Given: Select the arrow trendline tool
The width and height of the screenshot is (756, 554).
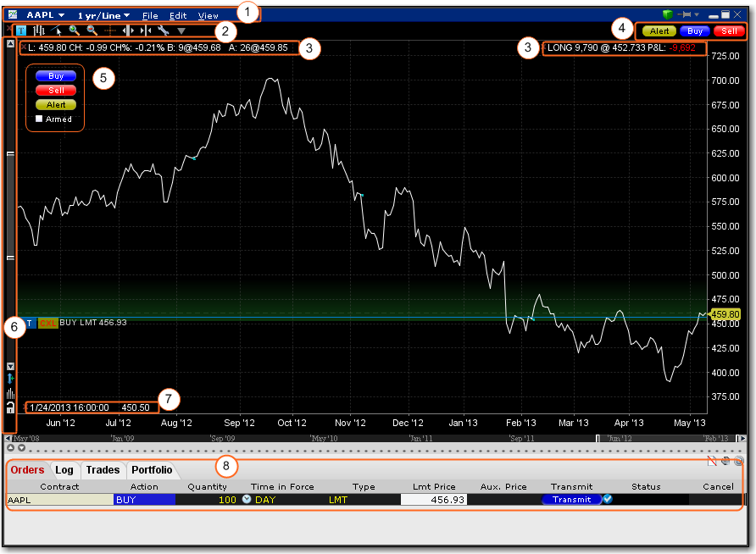Looking at the screenshot, I should [56, 30].
